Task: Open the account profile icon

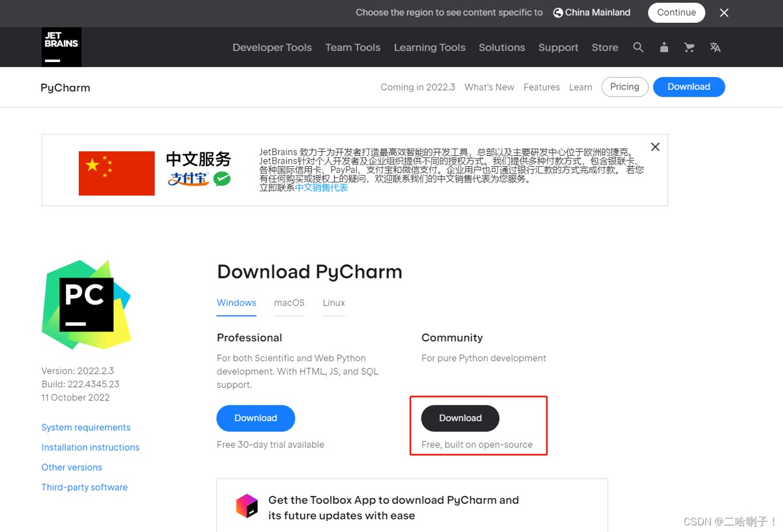Action: pyautogui.click(x=664, y=47)
